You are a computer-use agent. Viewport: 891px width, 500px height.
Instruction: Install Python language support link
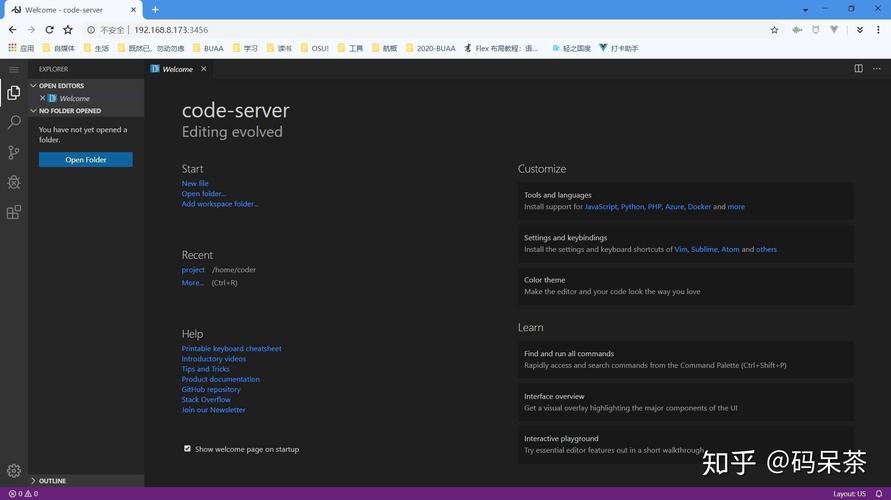click(x=632, y=207)
